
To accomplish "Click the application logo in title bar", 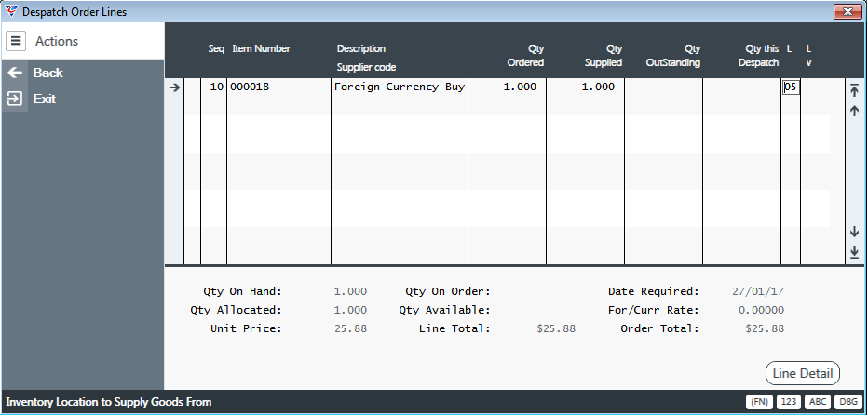I will pyautogui.click(x=11, y=11).
